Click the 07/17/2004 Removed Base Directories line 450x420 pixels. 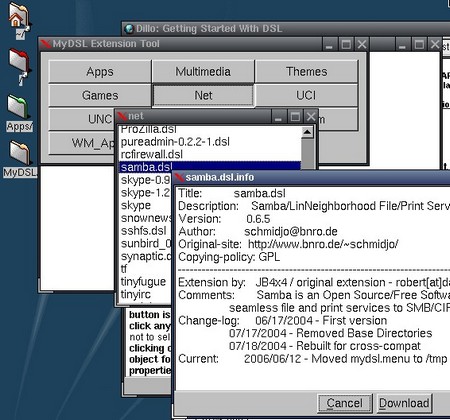coord(330,333)
